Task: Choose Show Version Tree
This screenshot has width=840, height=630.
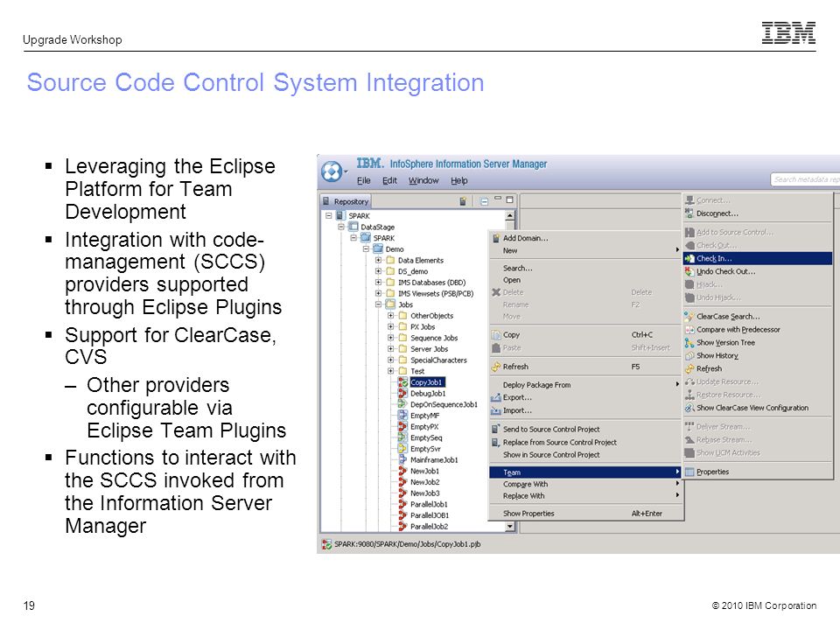Action: [758, 342]
